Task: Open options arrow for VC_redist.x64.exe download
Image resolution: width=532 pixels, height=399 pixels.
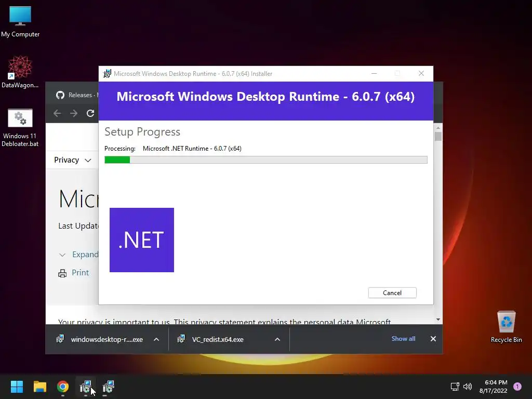Action: pyautogui.click(x=277, y=339)
